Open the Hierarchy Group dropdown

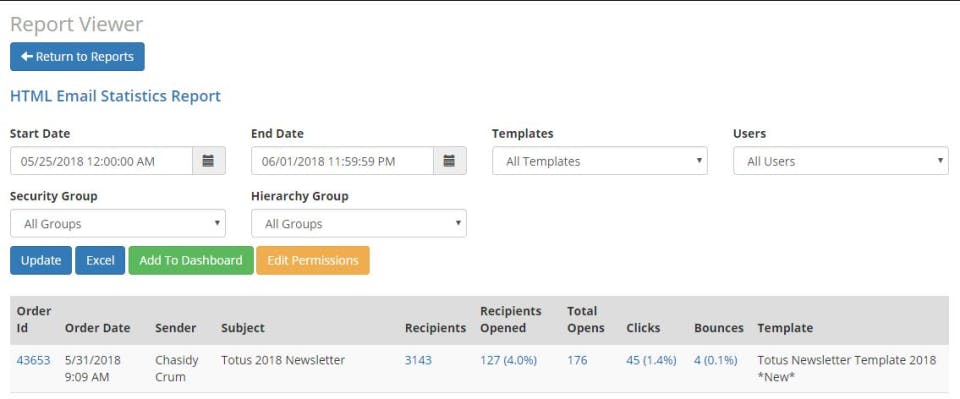(359, 223)
